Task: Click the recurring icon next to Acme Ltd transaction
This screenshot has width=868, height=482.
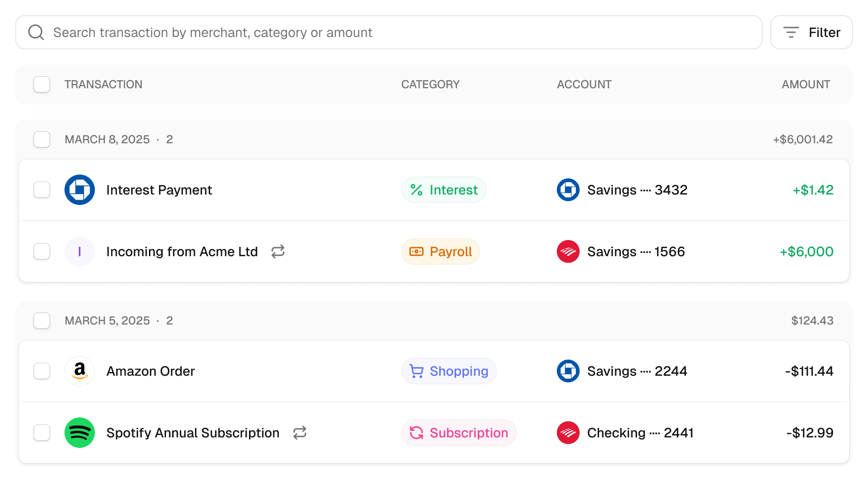Action: [278, 251]
